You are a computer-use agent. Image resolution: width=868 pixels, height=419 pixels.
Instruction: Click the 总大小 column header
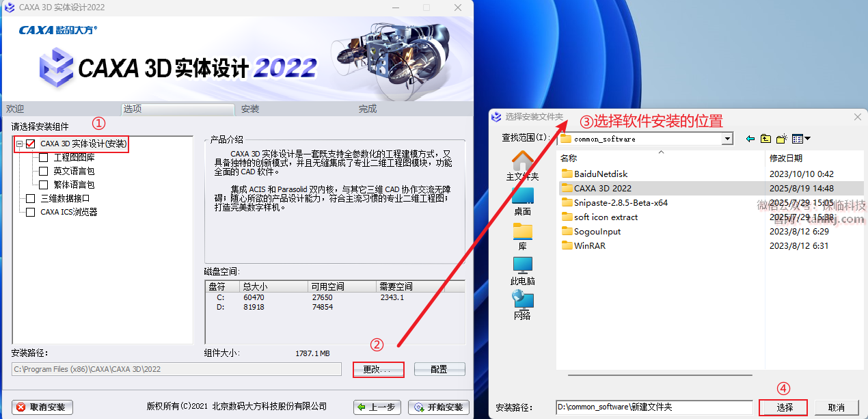pos(273,286)
